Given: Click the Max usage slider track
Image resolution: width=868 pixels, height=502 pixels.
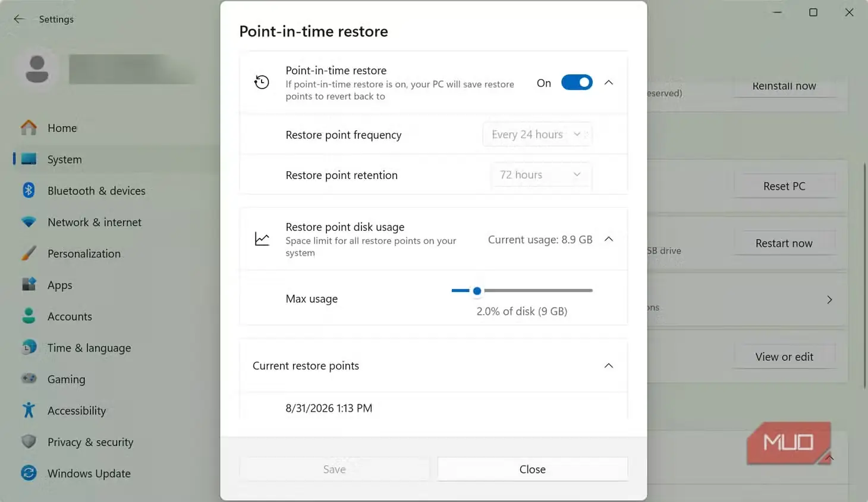Looking at the screenshot, I should coord(522,291).
